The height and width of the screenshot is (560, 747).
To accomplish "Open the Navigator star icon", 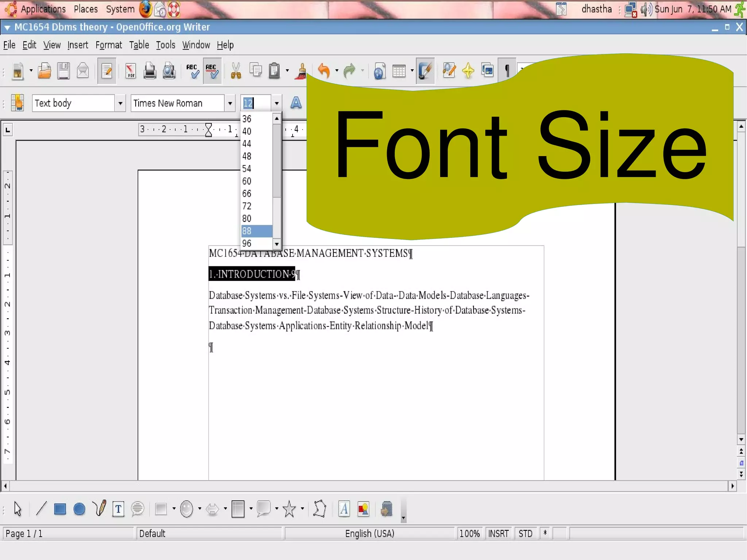I will [x=468, y=71].
